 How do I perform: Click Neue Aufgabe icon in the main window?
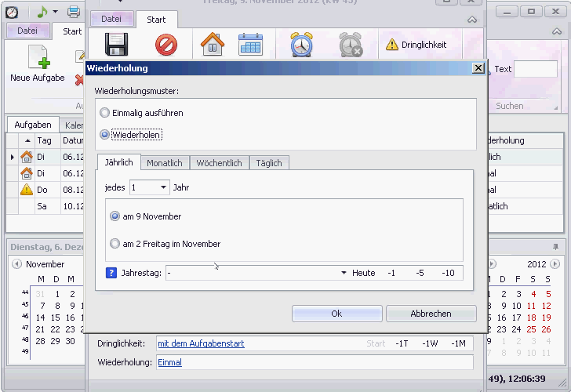(x=39, y=56)
